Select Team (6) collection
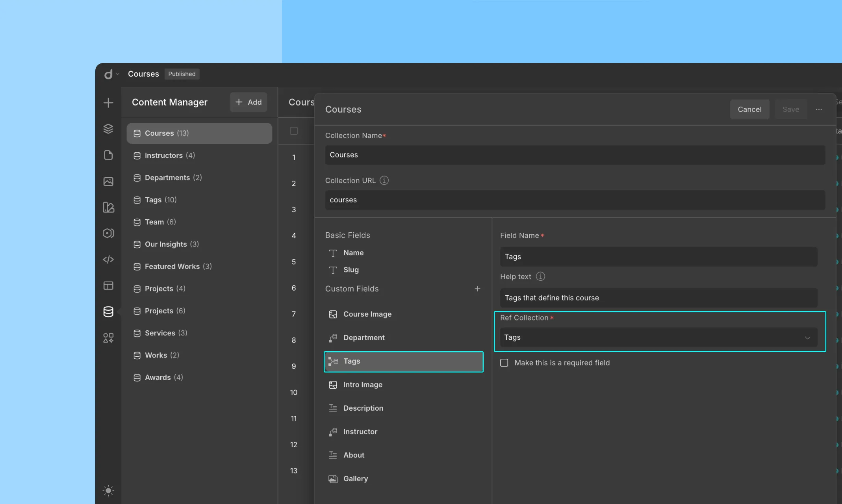This screenshot has width=842, height=504. pos(199,222)
